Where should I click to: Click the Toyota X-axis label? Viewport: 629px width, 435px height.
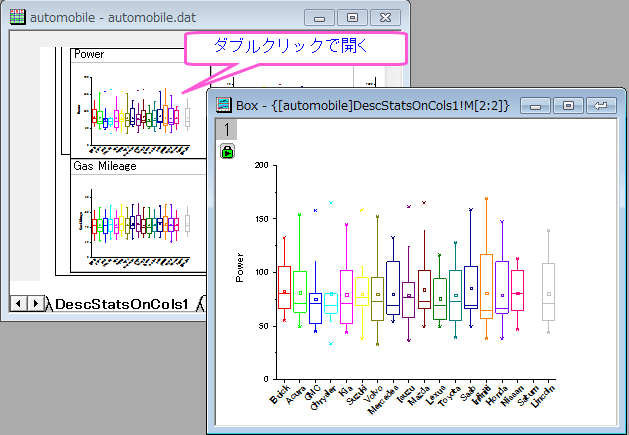449,396
